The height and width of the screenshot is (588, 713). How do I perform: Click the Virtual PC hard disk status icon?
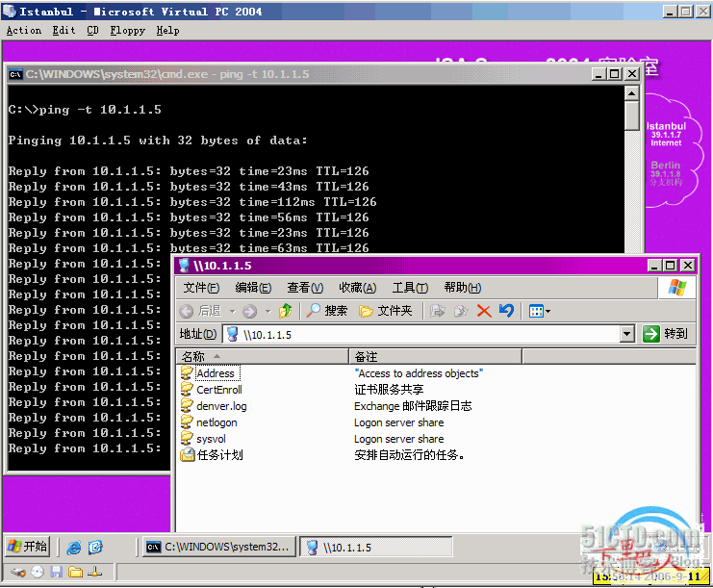(x=18, y=572)
